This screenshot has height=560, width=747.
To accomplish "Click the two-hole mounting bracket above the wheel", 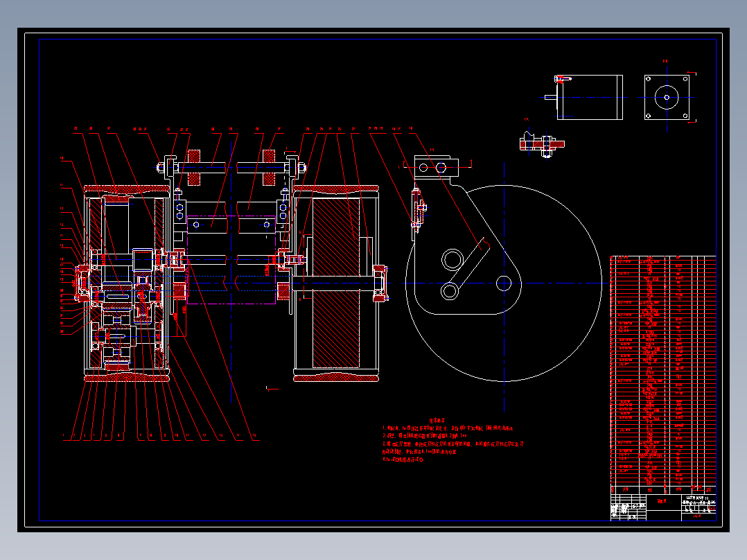I will pos(436,167).
